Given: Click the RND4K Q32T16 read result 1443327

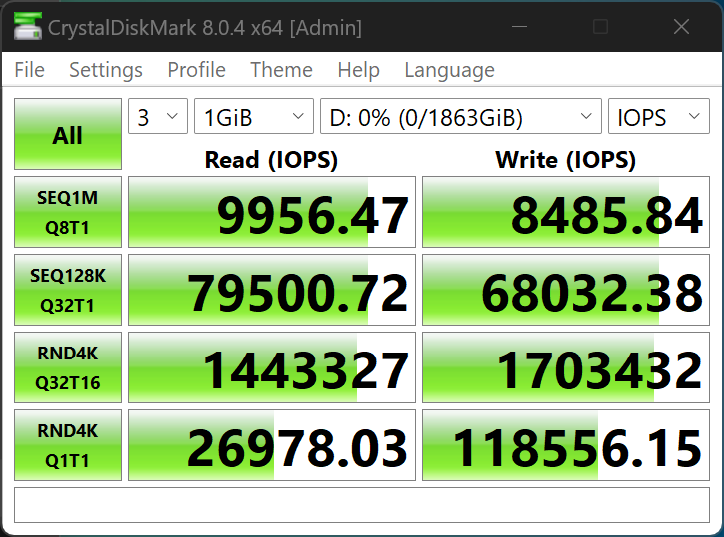Looking at the screenshot, I should 272,368.
